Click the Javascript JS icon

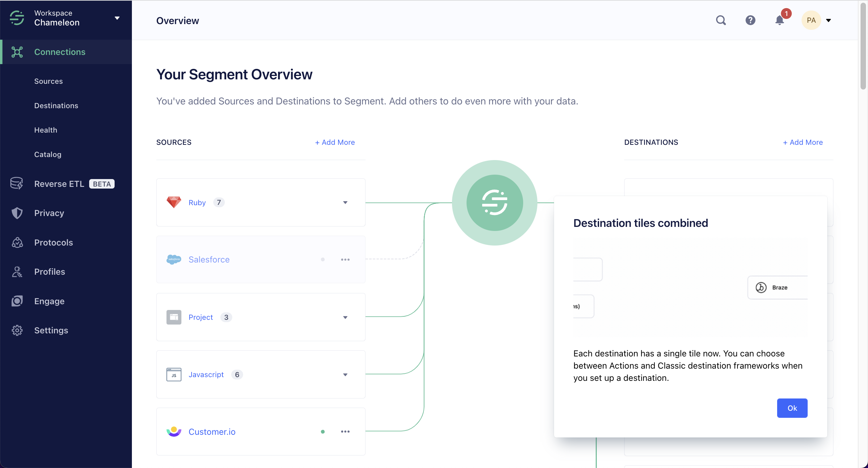174,374
